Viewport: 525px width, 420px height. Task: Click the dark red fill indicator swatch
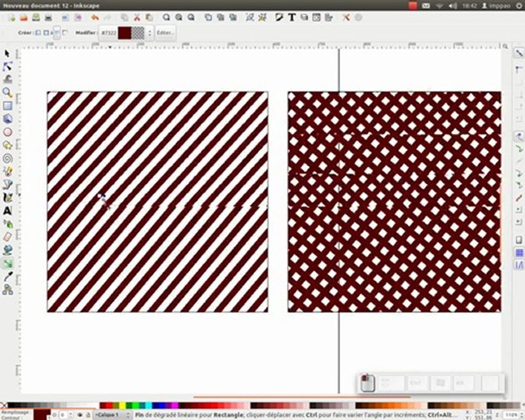coord(42,415)
